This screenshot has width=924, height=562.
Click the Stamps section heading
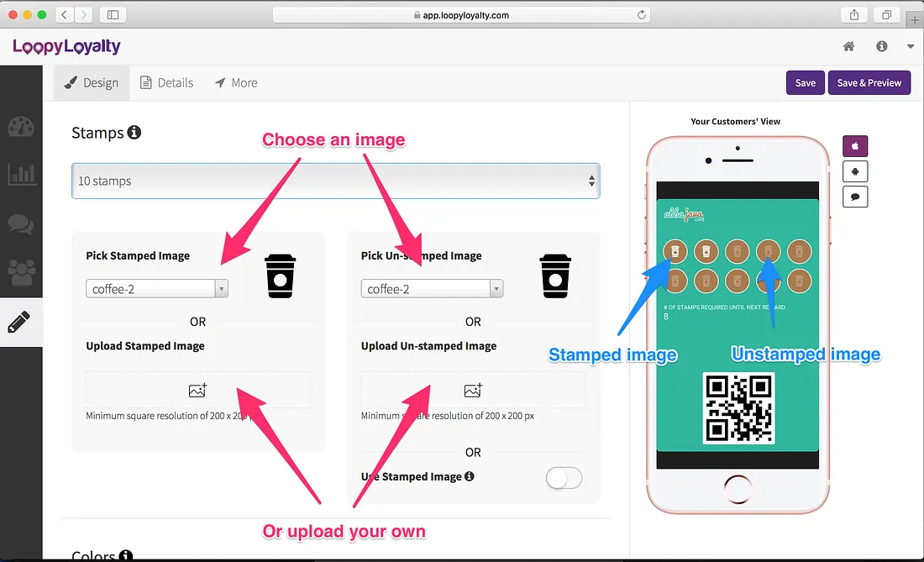[97, 133]
